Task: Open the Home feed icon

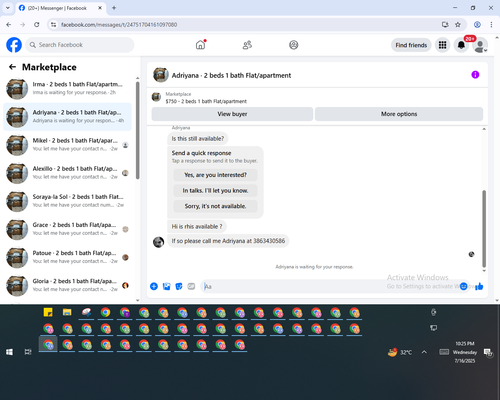Action: click(200, 45)
